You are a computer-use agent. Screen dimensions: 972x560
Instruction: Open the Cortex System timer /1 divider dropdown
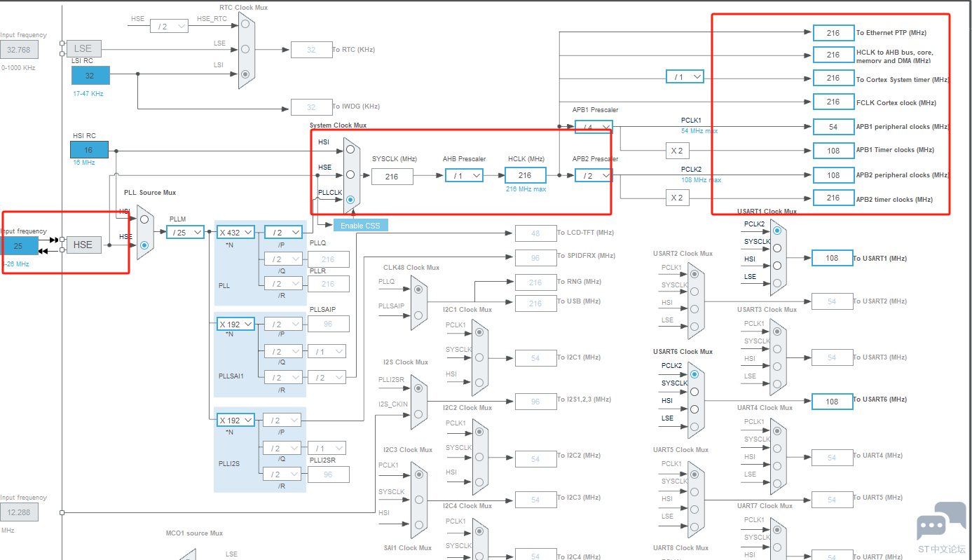685,76
